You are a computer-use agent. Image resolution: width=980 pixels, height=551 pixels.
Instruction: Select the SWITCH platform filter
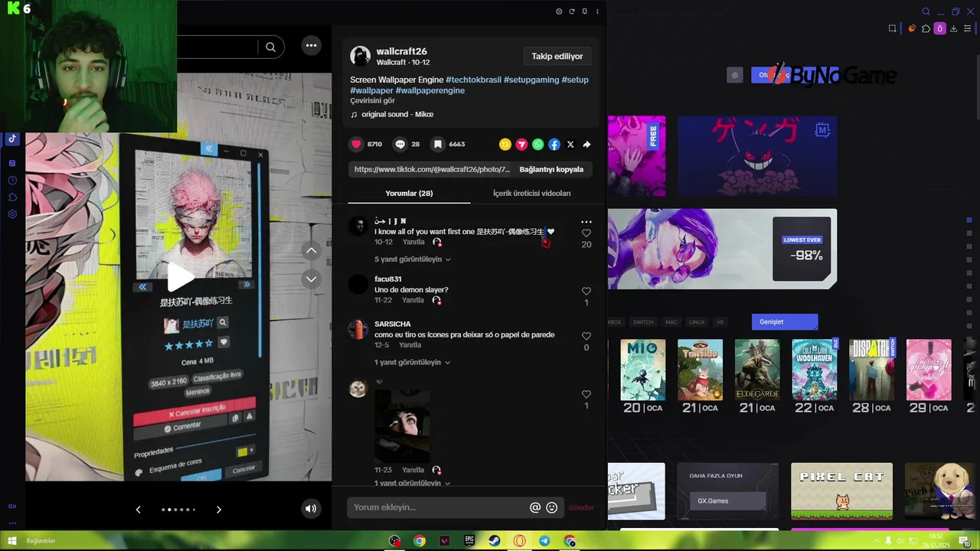[x=643, y=322]
